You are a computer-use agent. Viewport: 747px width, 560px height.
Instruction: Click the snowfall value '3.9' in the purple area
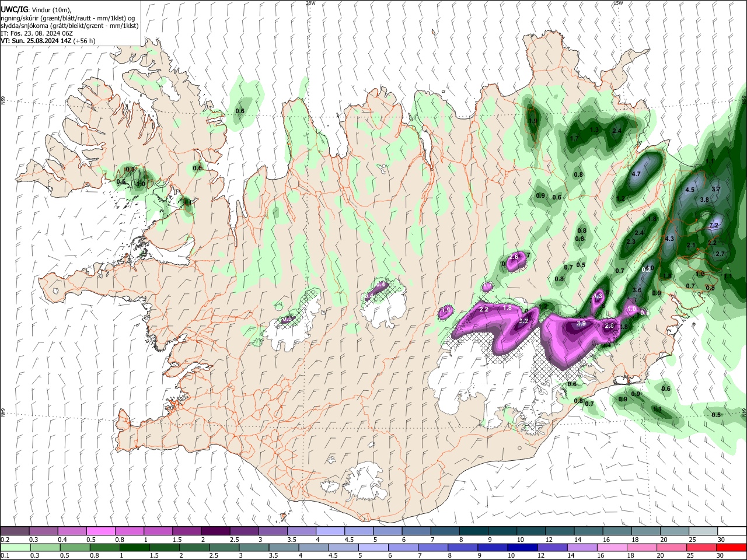tap(581, 323)
